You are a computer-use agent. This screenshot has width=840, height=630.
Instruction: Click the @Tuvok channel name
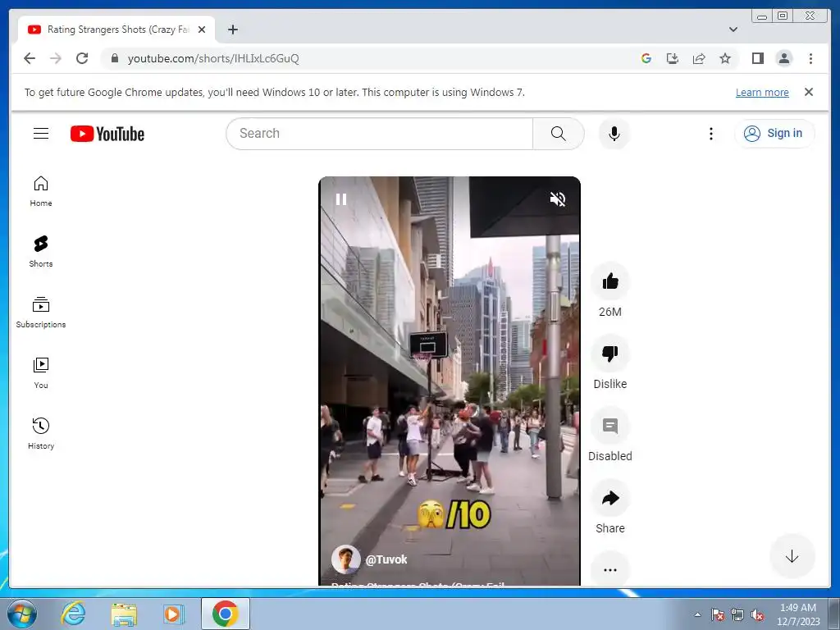point(386,559)
